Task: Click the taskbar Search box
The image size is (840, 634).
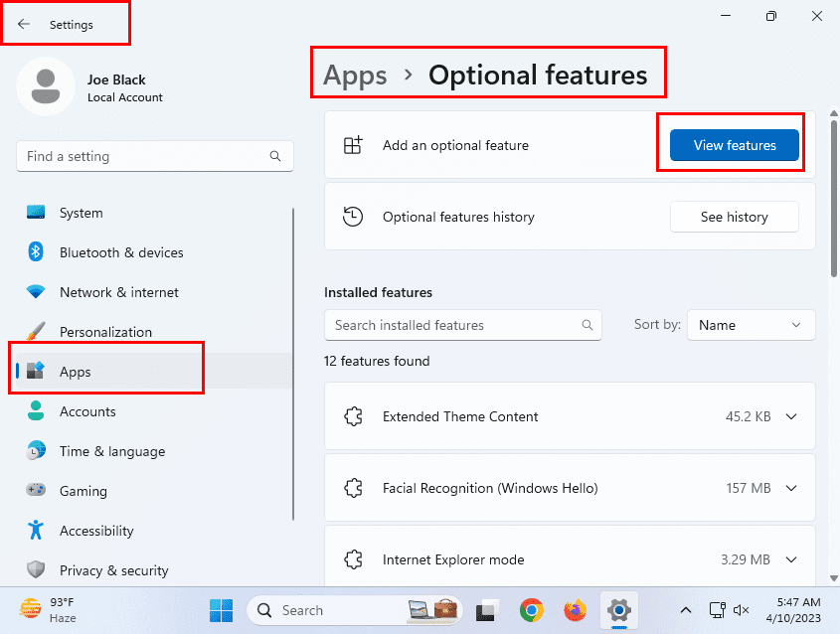Action: (x=355, y=610)
